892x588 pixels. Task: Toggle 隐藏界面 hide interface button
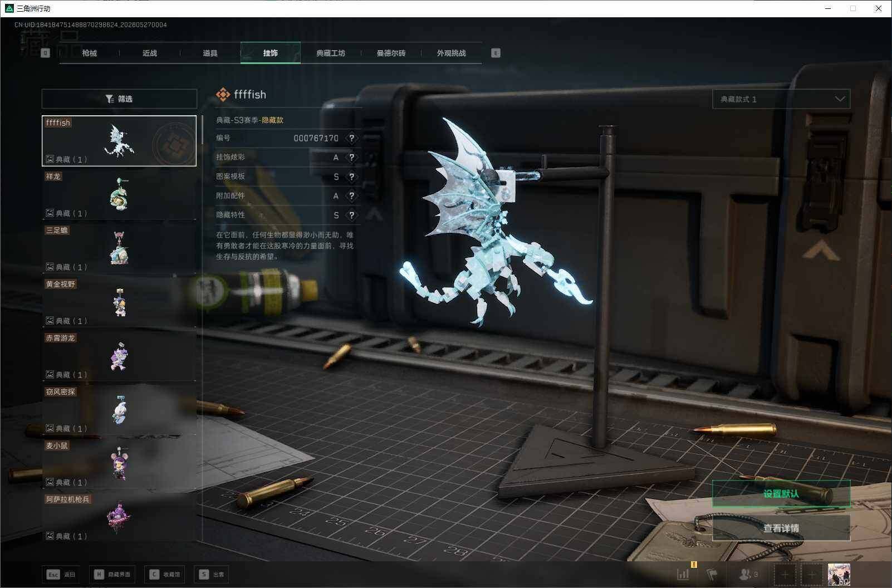(x=112, y=574)
